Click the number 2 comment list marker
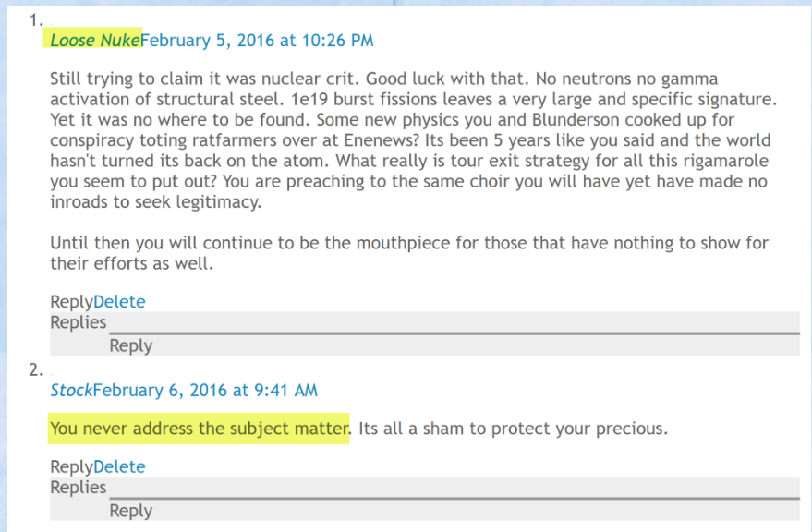Viewport: 812px width, 532px height. point(36,369)
